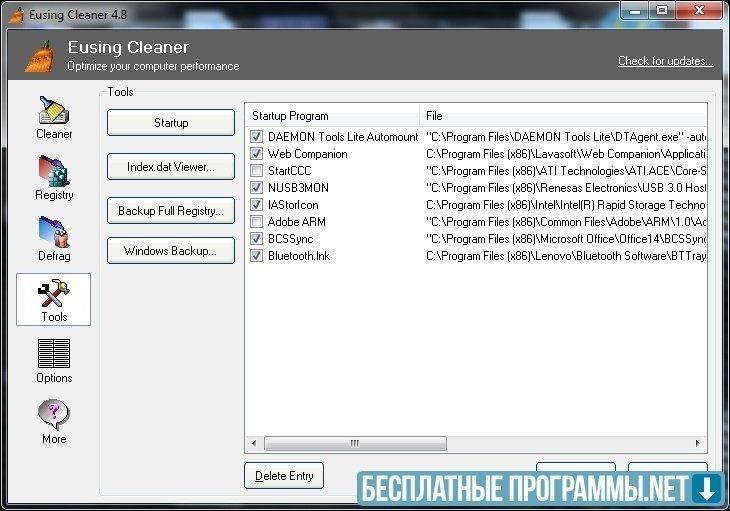
Task: Select the DAEMON Tools Lite Automount row name
Action: click(x=343, y=137)
